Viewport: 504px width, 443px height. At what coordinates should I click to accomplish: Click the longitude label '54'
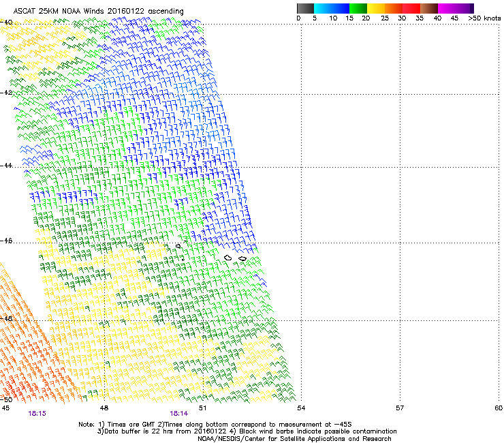click(x=301, y=408)
